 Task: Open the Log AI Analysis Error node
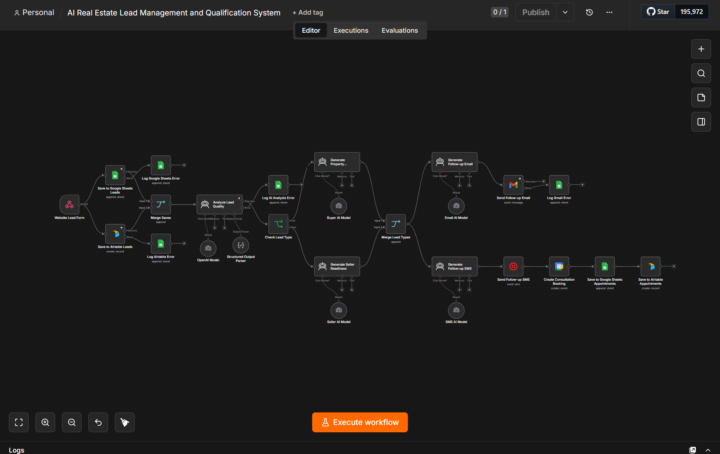pyautogui.click(x=278, y=185)
